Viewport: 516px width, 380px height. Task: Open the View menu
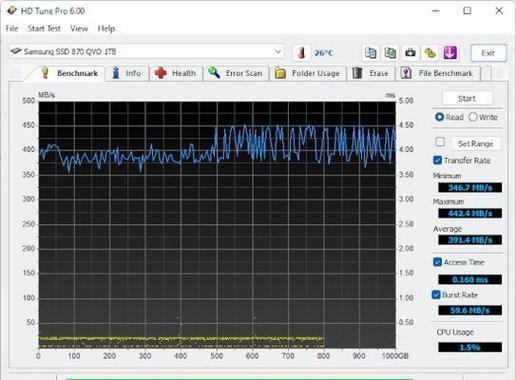79,29
